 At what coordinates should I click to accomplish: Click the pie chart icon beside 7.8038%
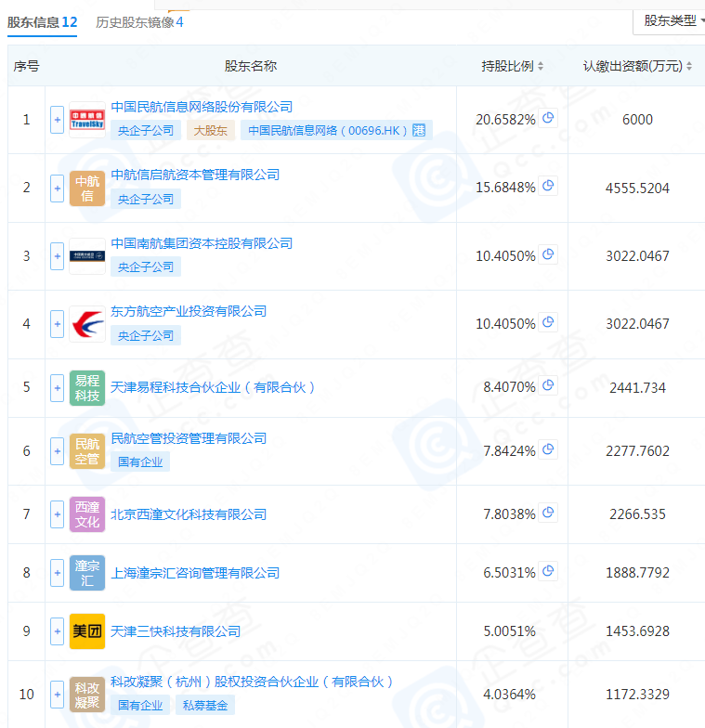tap(548, 513)
